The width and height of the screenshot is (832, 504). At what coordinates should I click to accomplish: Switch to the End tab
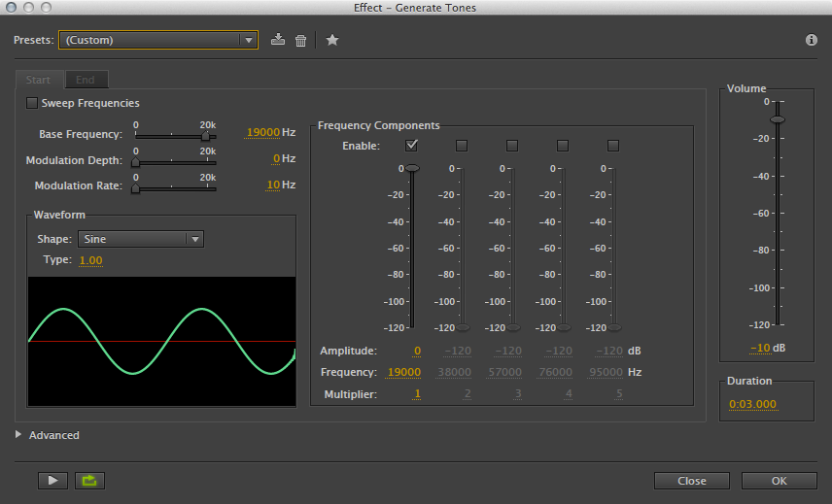[86, 80]
